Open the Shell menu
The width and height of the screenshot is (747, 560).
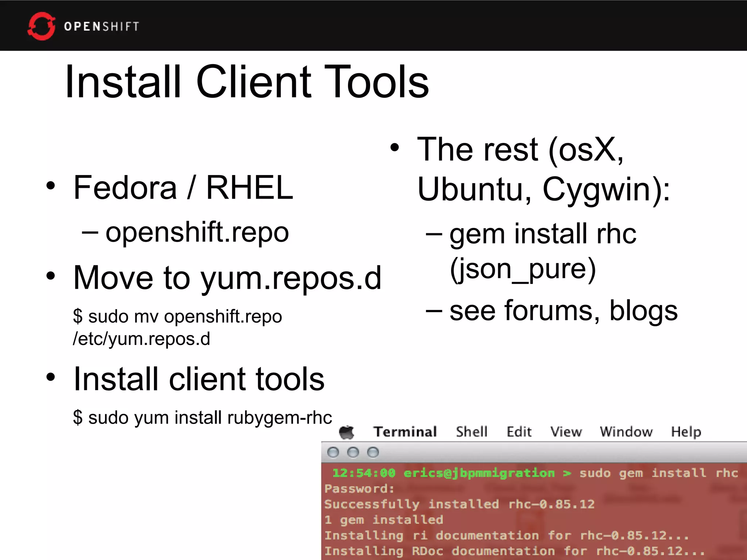pyautogui.click(x=472, y=432)
